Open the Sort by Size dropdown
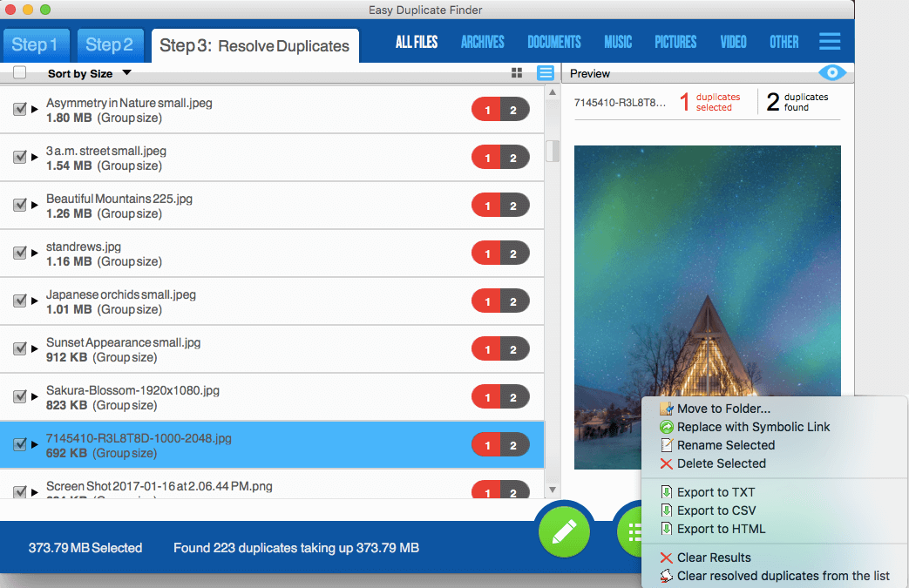The image size is (909, 588). point(90,73)
